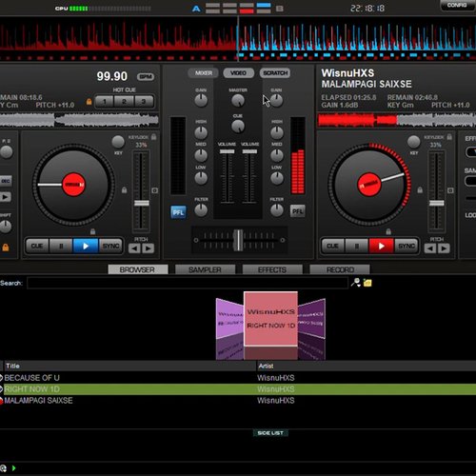Pause the right deck
Image resolution: width=476 pixels, height=476 pixels.
[357, 246]
